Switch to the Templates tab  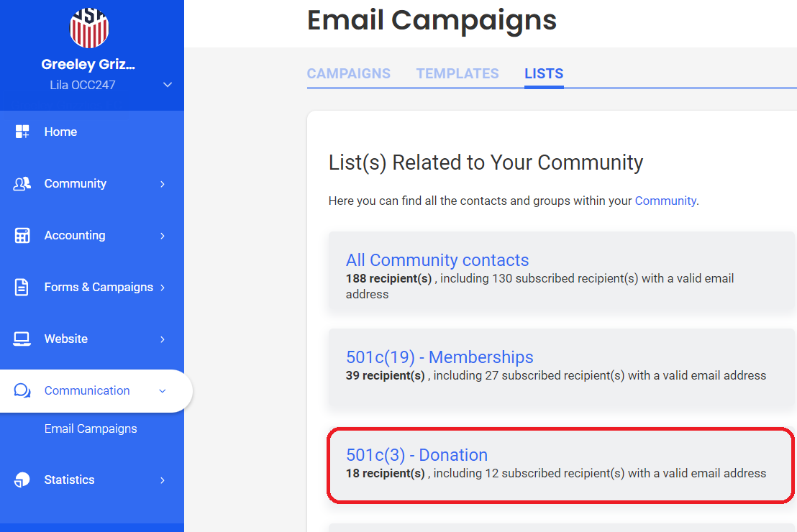tap(457, 73)
